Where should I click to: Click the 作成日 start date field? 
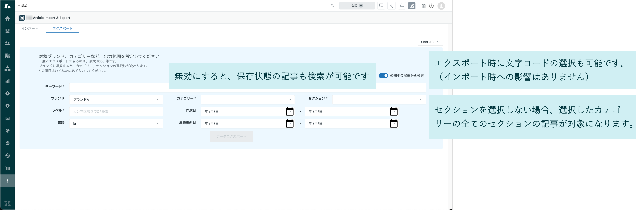(248, 111)
